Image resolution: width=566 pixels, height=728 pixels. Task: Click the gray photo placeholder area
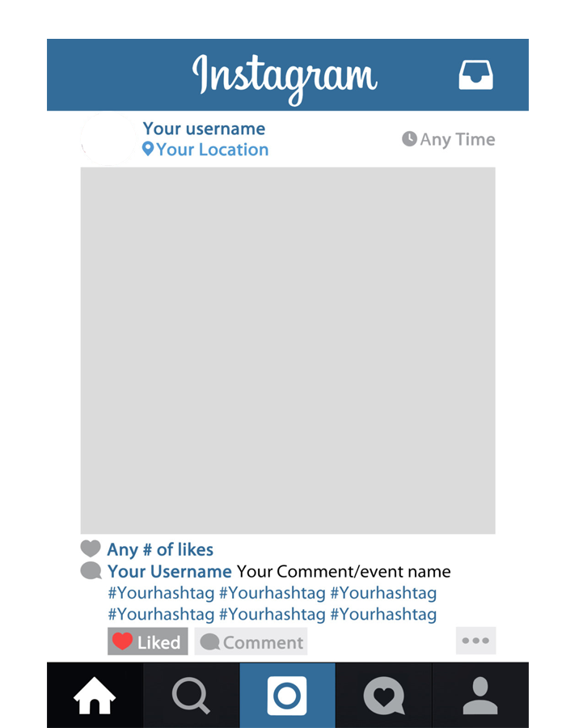(288, 350)
